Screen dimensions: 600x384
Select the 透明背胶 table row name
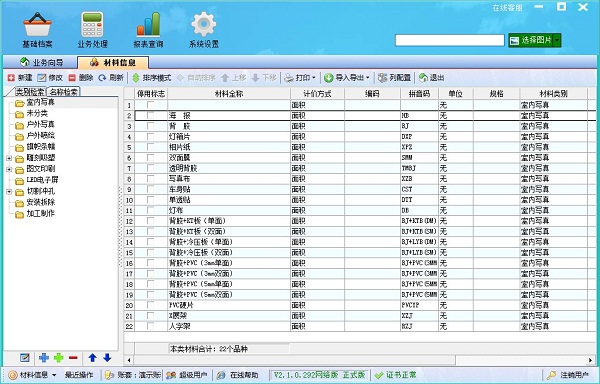(x=183, y=168)
